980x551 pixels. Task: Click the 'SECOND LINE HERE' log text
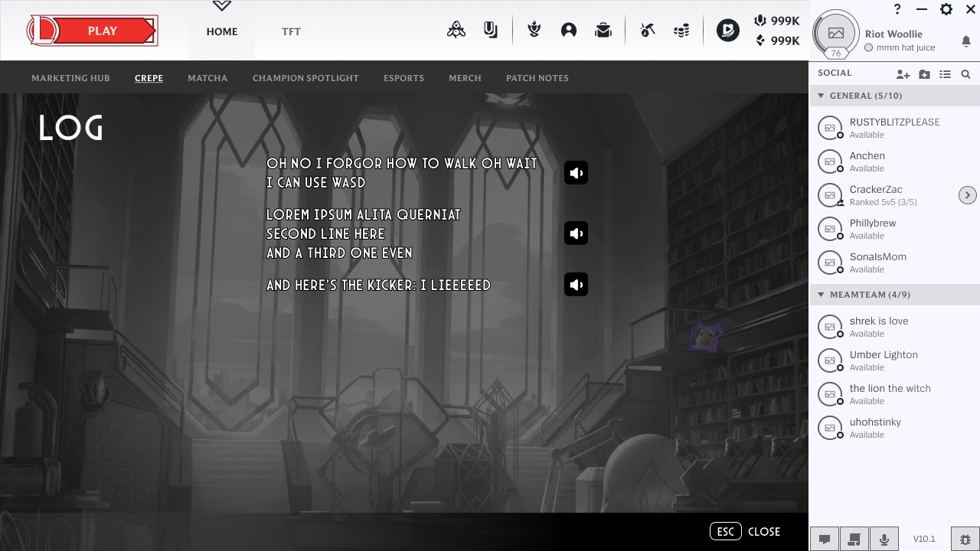coord(325,233)
